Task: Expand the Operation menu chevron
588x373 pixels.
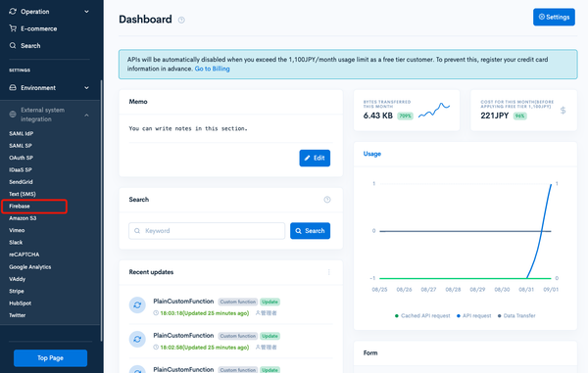Action: [x=86, y=12]
